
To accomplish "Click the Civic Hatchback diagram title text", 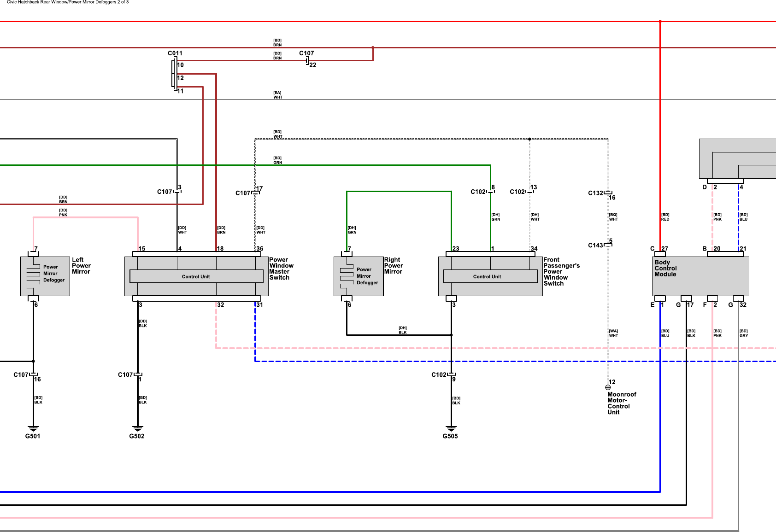I will click(68, 2).
